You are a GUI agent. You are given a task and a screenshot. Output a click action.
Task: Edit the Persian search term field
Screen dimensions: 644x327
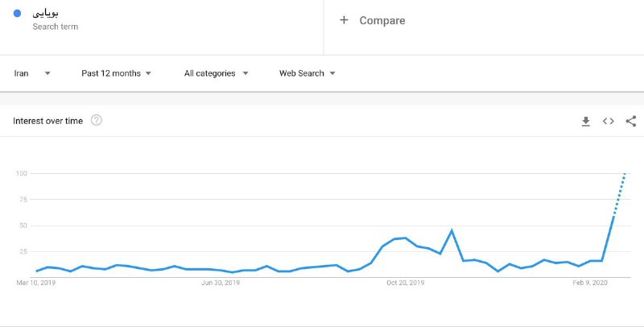click(x=47, y=13)
